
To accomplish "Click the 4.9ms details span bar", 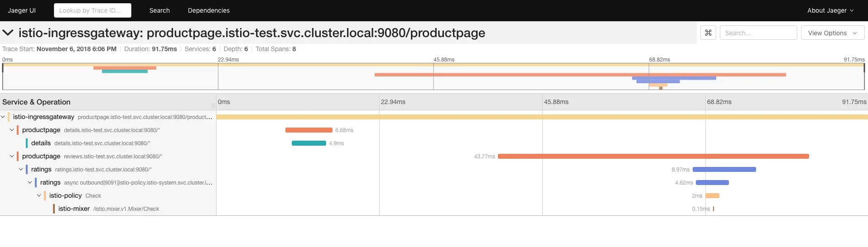I will 309,143.
